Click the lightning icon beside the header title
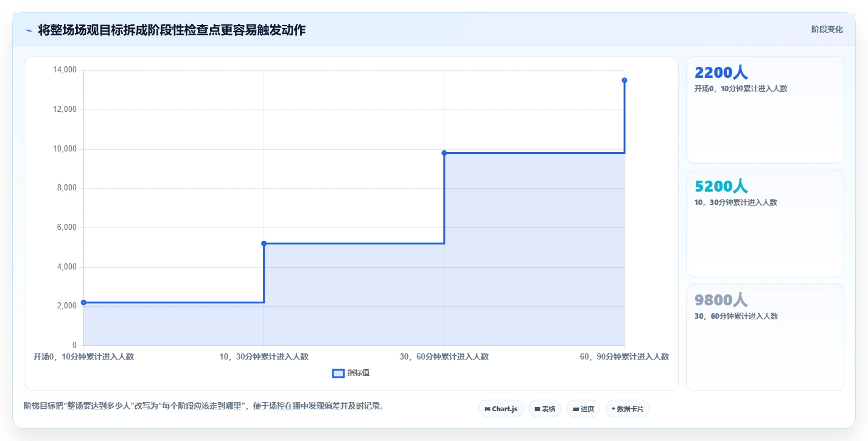Image resolution: width=868 pixels, height=441 pixels. tap(29, 30)
